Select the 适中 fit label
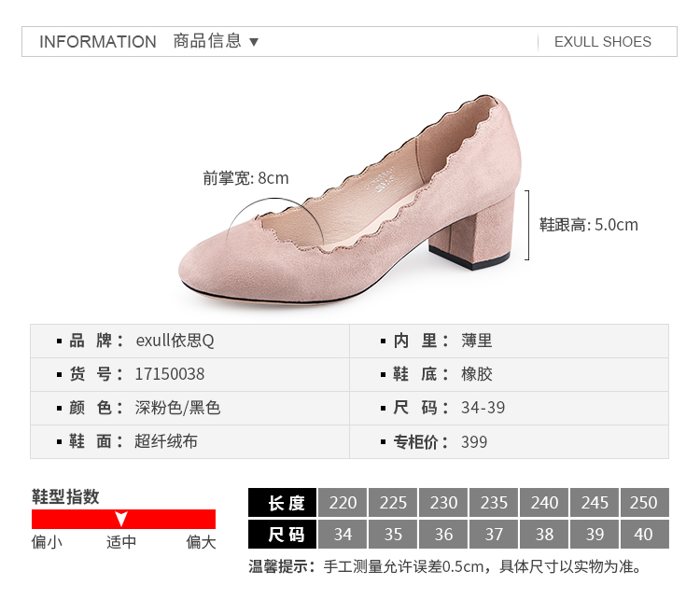 click(121, 542)
